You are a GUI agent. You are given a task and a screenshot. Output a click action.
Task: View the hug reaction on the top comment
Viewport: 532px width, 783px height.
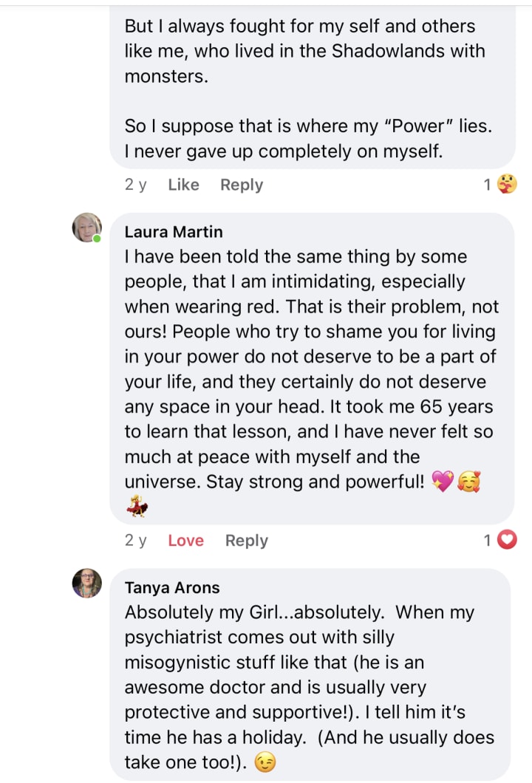coord(507,184)
